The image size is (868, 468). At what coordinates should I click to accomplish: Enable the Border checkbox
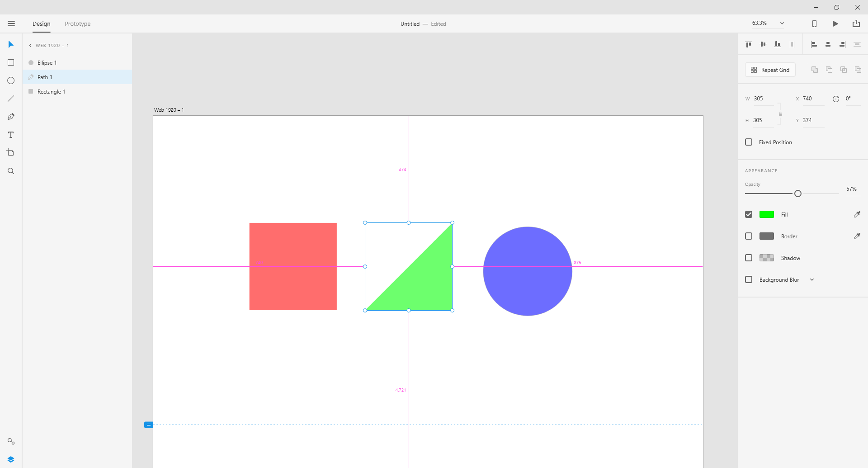point(749,236)
